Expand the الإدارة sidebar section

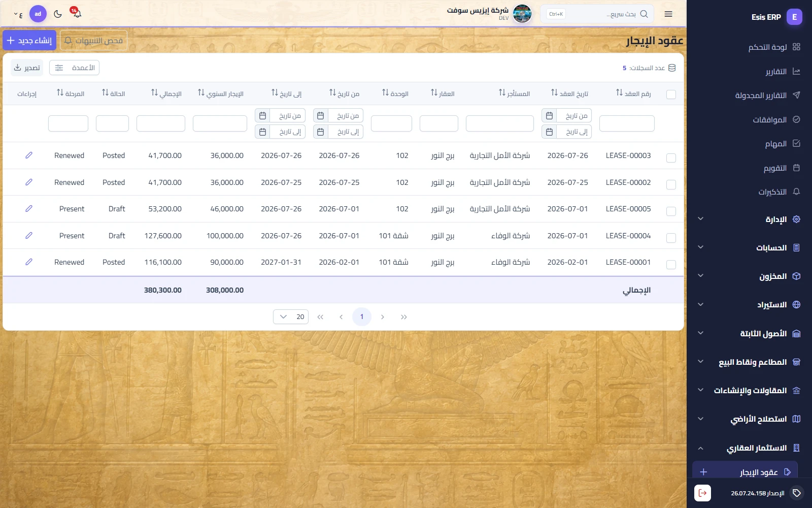[x=749, y=219]
